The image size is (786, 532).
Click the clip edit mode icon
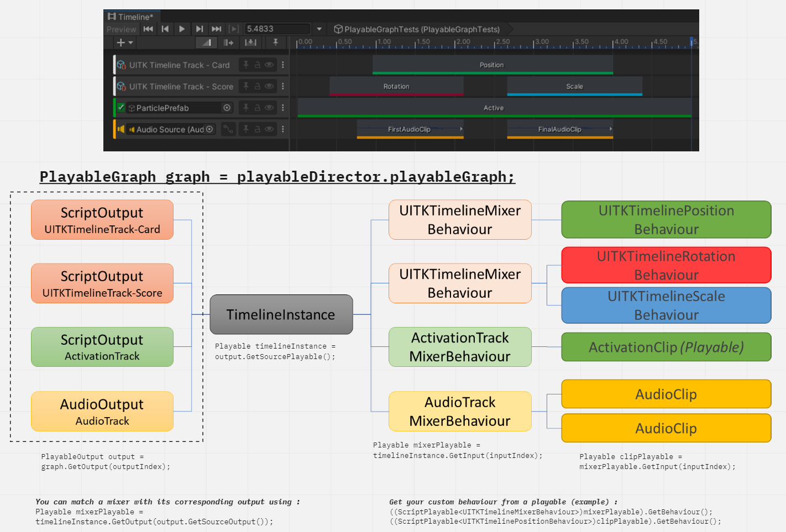click(x=227, y=43)
